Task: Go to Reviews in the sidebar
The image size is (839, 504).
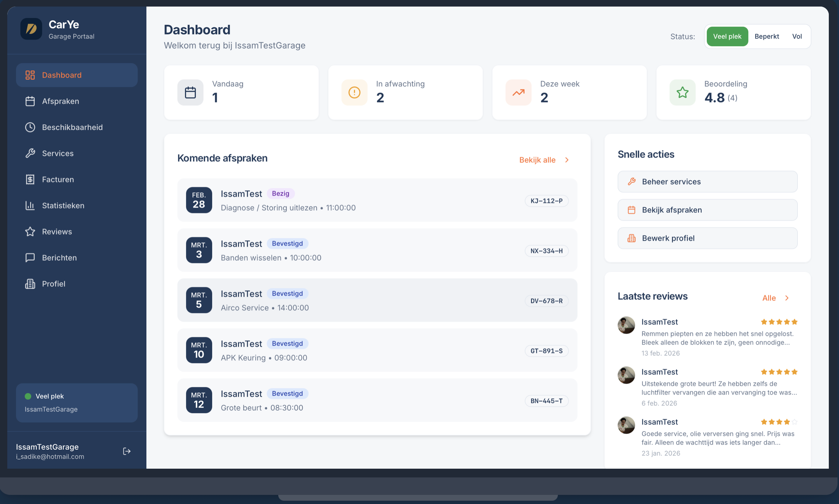Action: tap(57, 232)
